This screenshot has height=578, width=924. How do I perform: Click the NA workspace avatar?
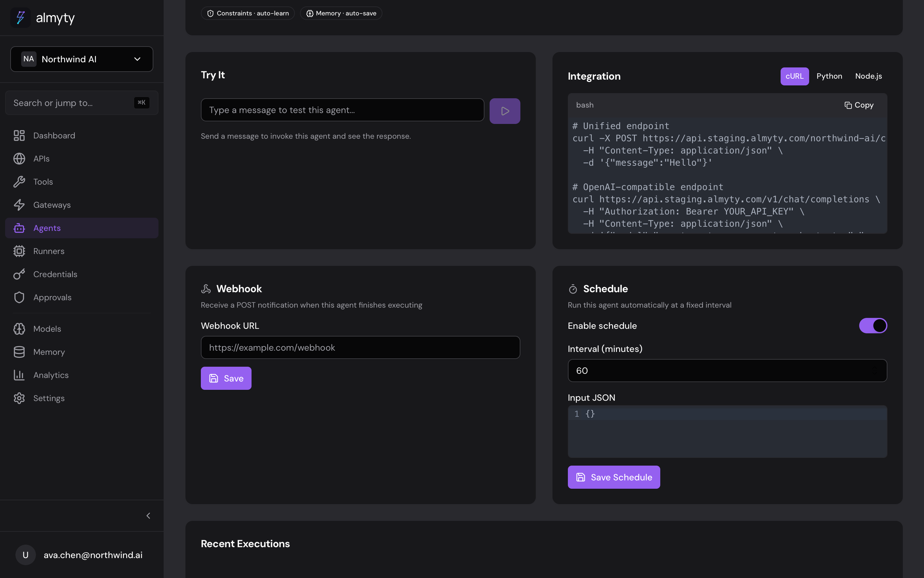29,59
